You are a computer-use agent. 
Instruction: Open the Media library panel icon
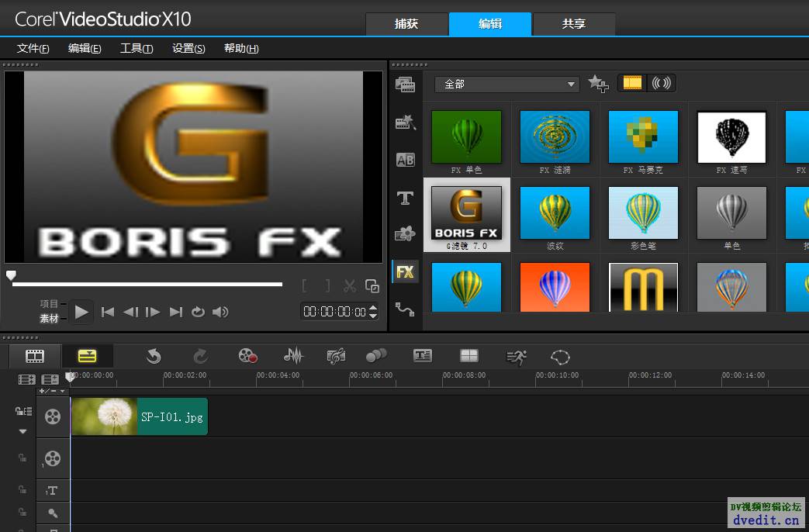pos(405,84)
